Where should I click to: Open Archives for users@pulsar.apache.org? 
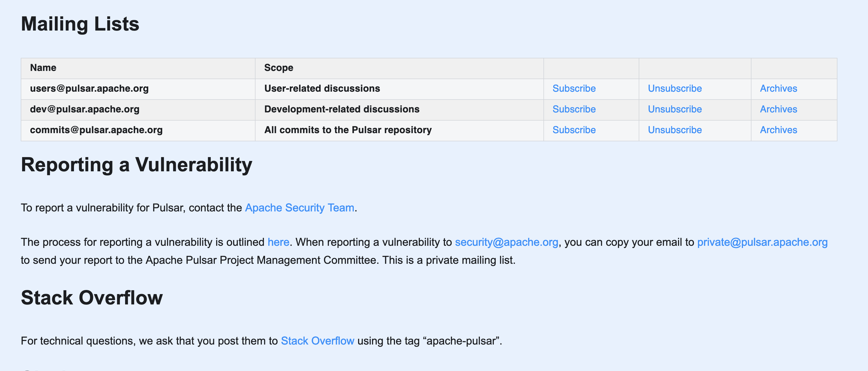(x=778, y=89)
